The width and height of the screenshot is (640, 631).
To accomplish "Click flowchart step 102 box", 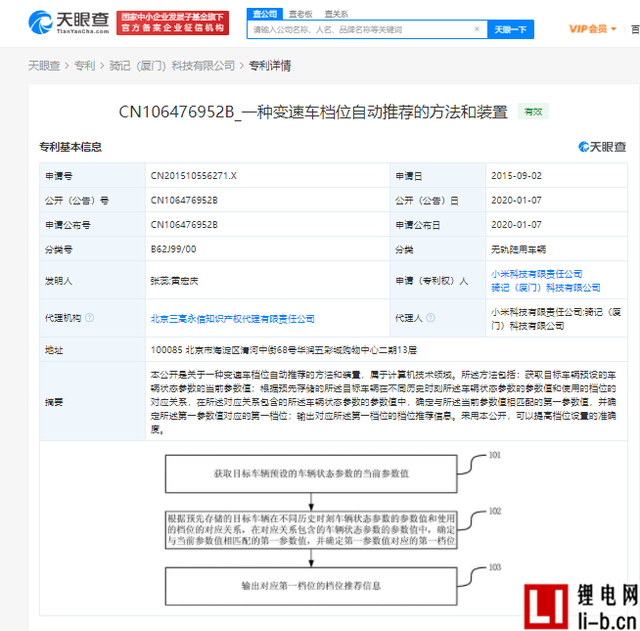I will 311,530.
